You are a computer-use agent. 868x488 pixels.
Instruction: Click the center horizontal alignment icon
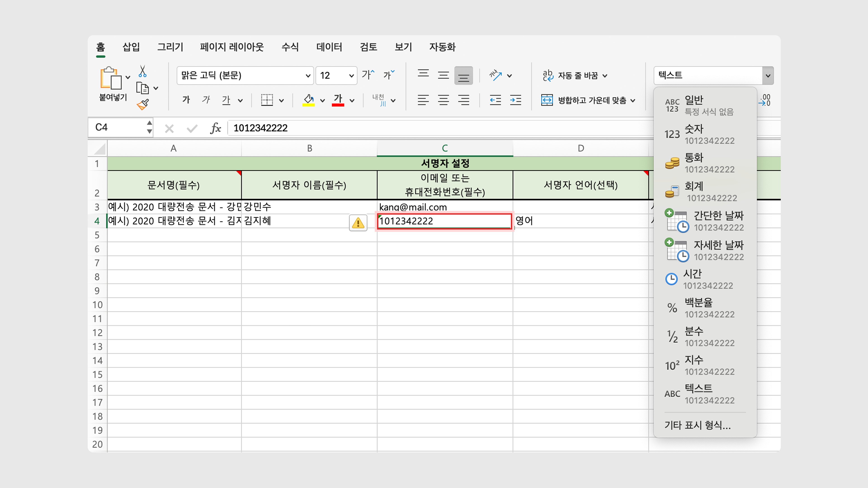click(x=443, y=100)
